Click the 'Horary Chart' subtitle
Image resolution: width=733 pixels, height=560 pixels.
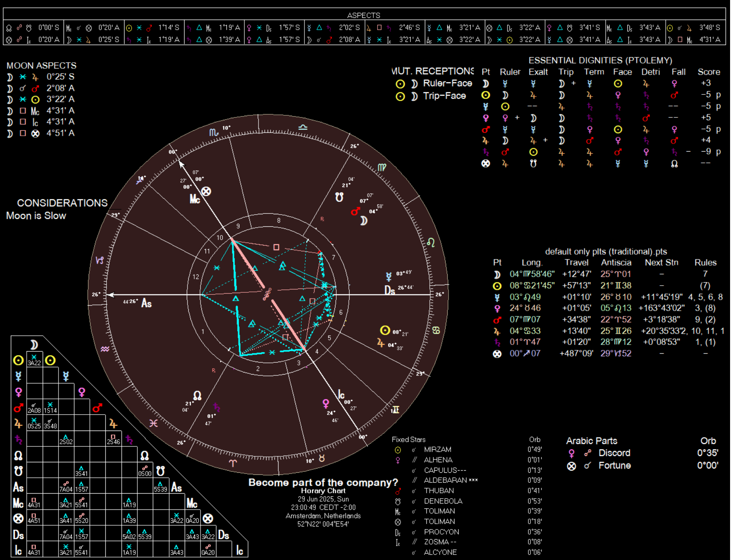323,491
